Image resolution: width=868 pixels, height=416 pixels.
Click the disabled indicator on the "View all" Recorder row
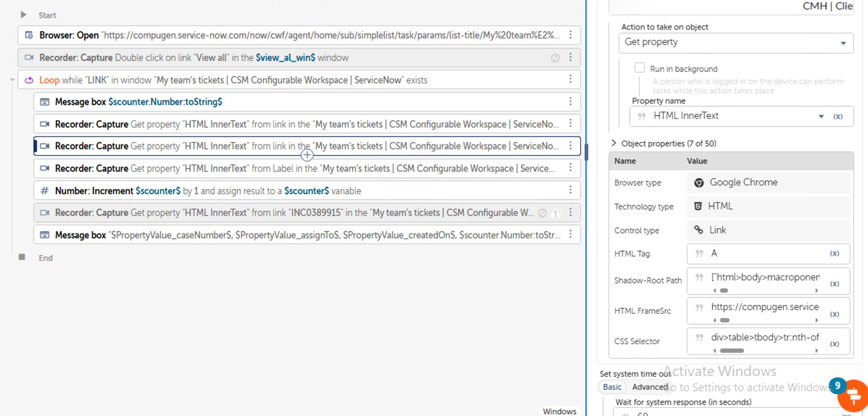(x=555, y=58)
